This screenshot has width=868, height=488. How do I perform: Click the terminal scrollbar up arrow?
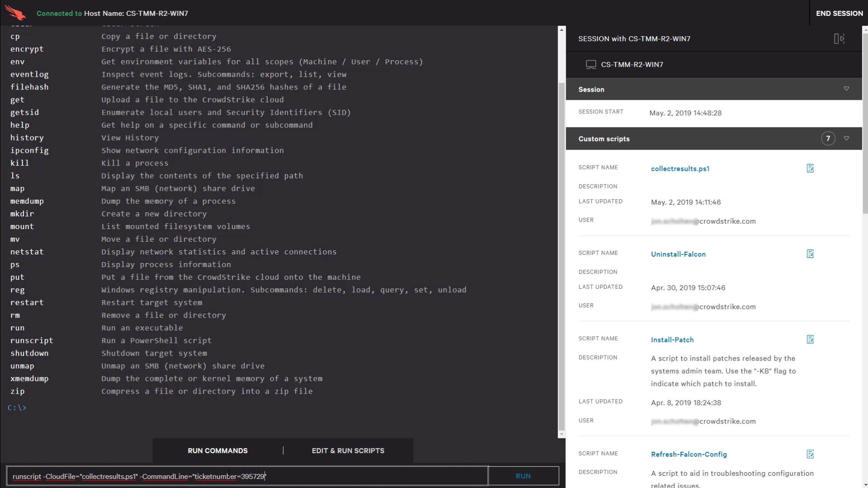pyautogui.click(x=561, y=30)
